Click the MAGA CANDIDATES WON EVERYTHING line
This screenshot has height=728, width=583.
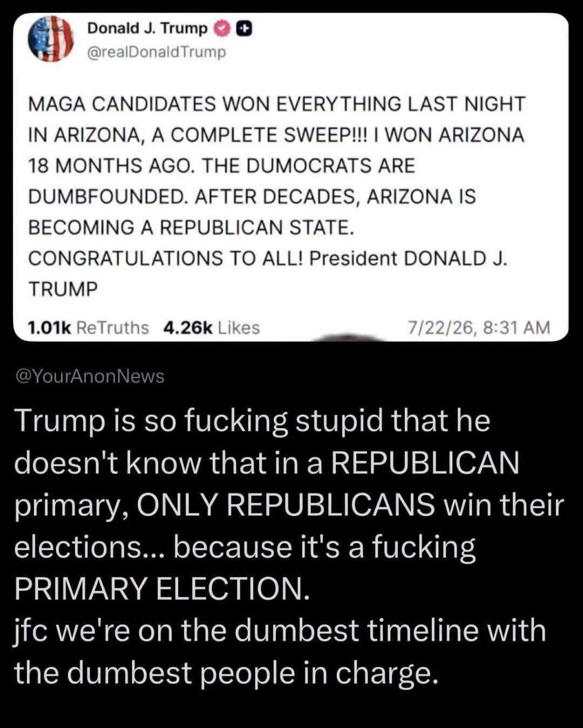click(x=276, y=104)
